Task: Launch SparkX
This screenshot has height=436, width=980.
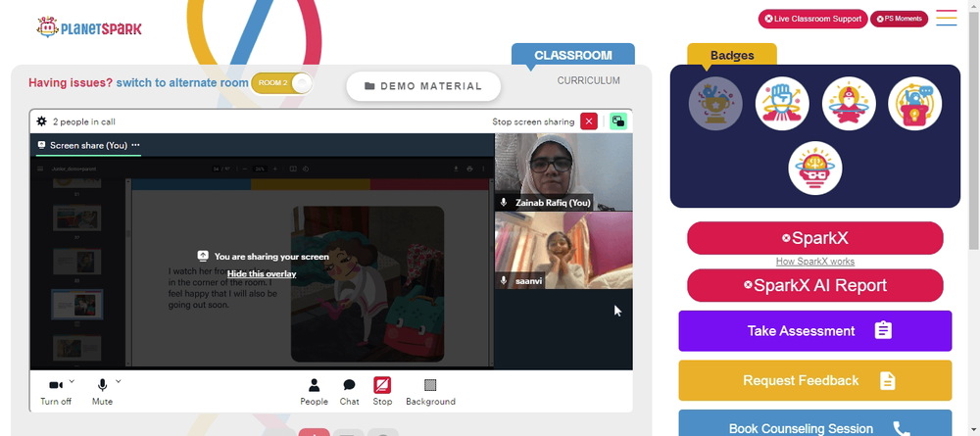Action: [x=815, y=238]
